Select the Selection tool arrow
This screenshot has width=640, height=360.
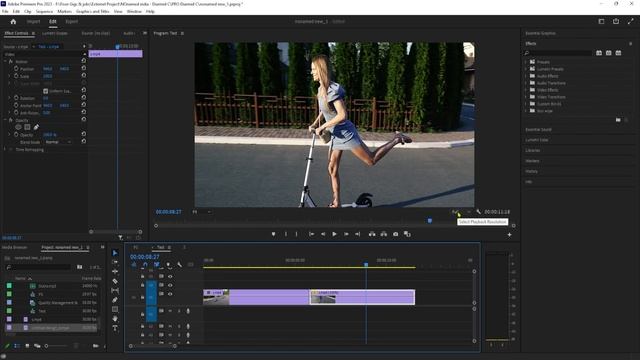coord(115,253)
